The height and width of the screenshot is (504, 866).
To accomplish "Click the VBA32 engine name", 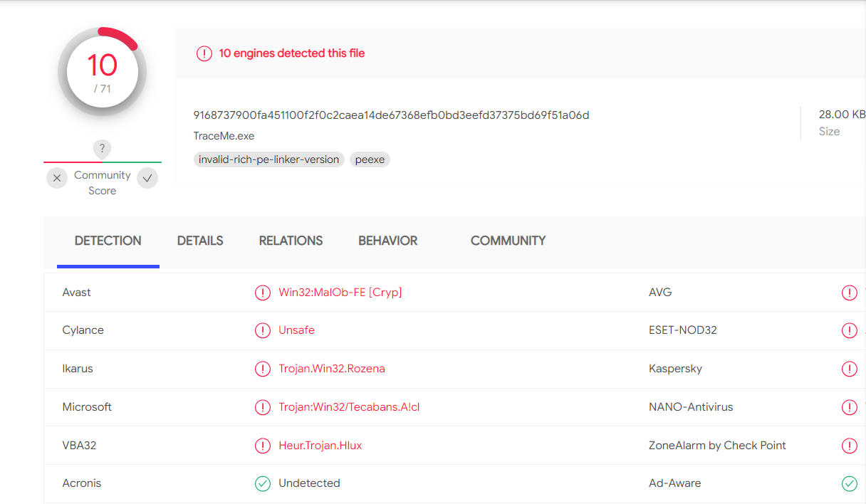I will pyautogui.click(x=79, y=446).
